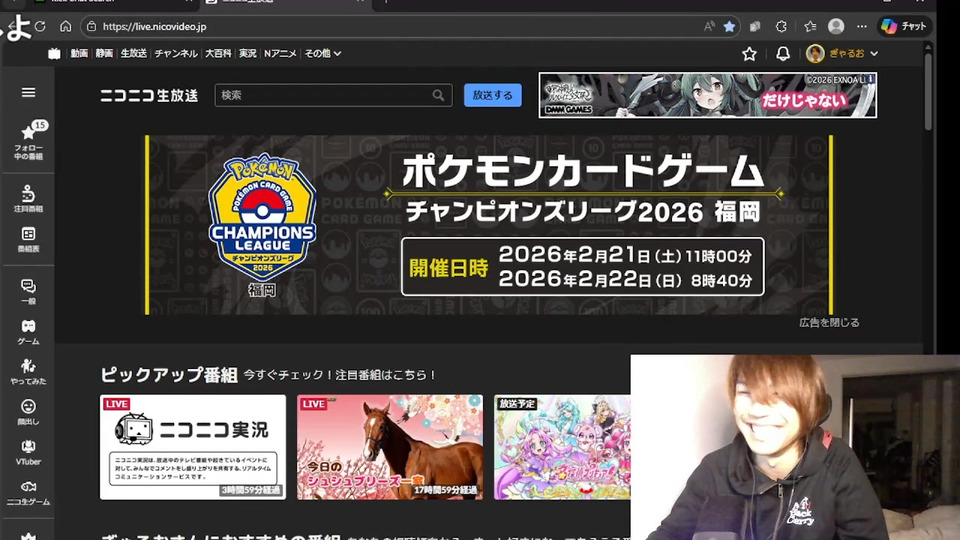Open browser favorites list icon

pyautogui.click(x=810, y=26)
